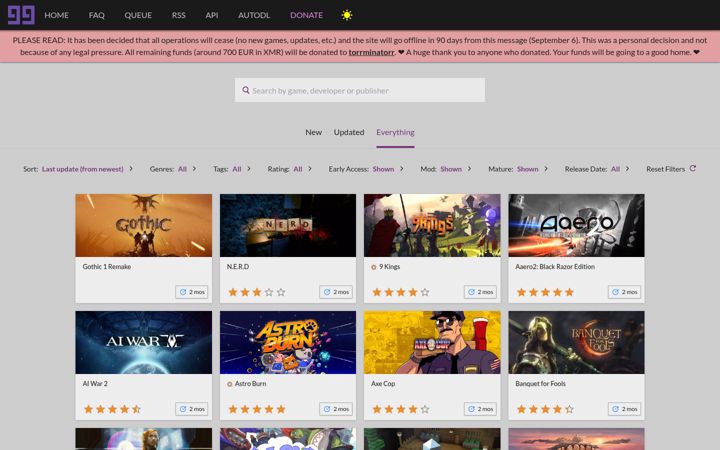The image size is (720, 450).
Task: Click the update clock icon on N.E.R.D
Action: tap(327, 292)
